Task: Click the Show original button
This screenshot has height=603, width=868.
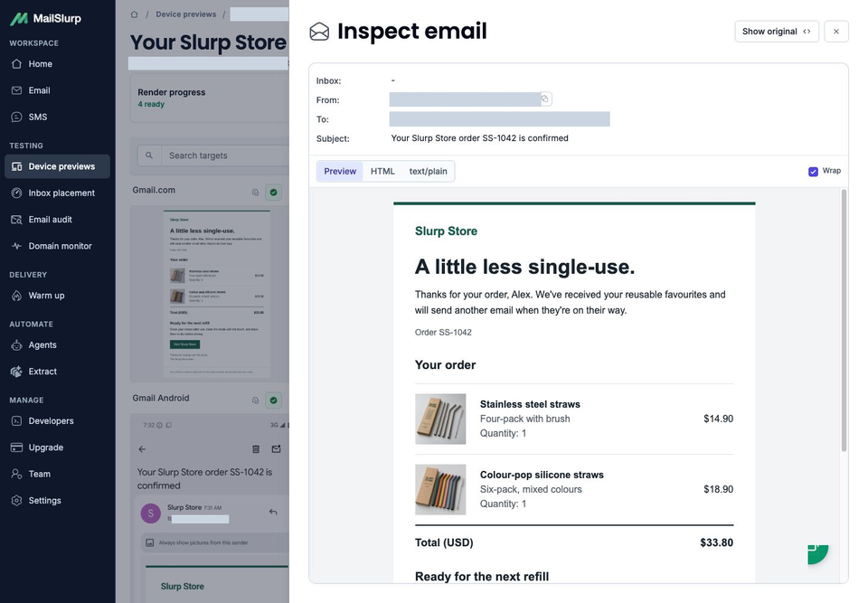Action: (x=777, y=32)
